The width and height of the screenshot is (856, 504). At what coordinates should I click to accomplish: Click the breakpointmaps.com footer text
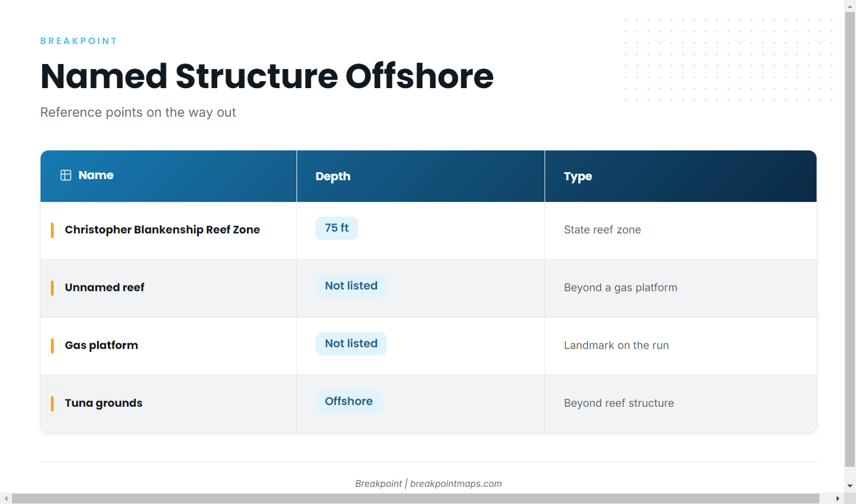click(x=456, y=483)
